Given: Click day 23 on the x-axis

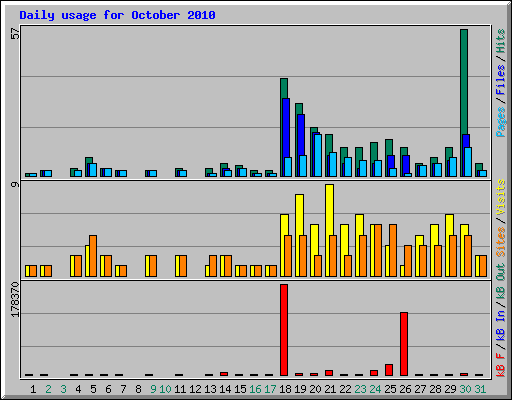Looking at the screenshot, I should click(x=360, y=389).
